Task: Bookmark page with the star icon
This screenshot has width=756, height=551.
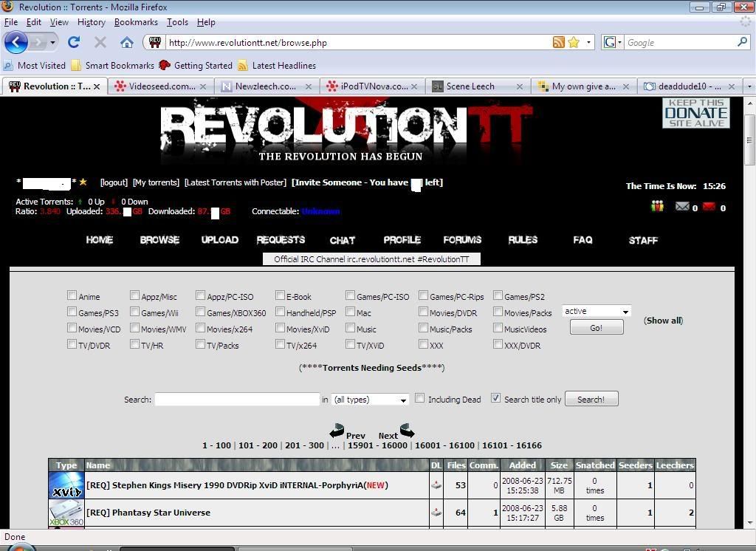Action: 573,42
